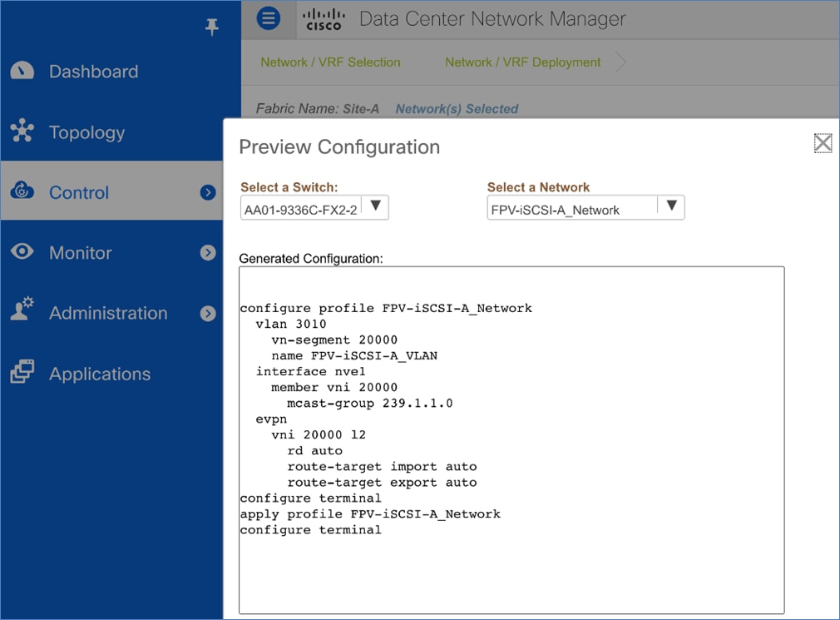840x620 pixels.
Task: Click the 'vni 20000 l2' line
Action: pyautogui.click(x=319, y=434)
